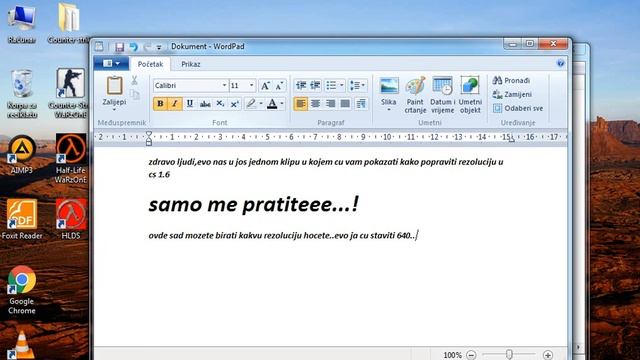Select the Recycle Bin desktop icon

[x=22, y=94]
